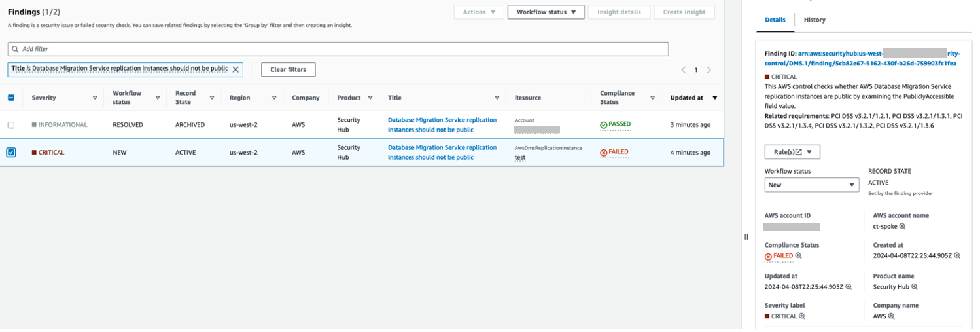
Task: Sort by Updated at column arrow
Action: point(714,98)
